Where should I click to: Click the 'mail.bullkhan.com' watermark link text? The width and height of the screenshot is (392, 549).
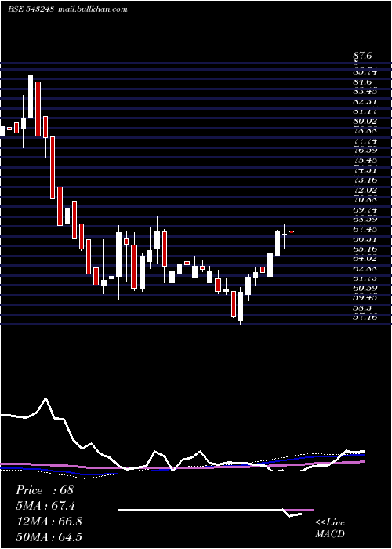(92, 9)
